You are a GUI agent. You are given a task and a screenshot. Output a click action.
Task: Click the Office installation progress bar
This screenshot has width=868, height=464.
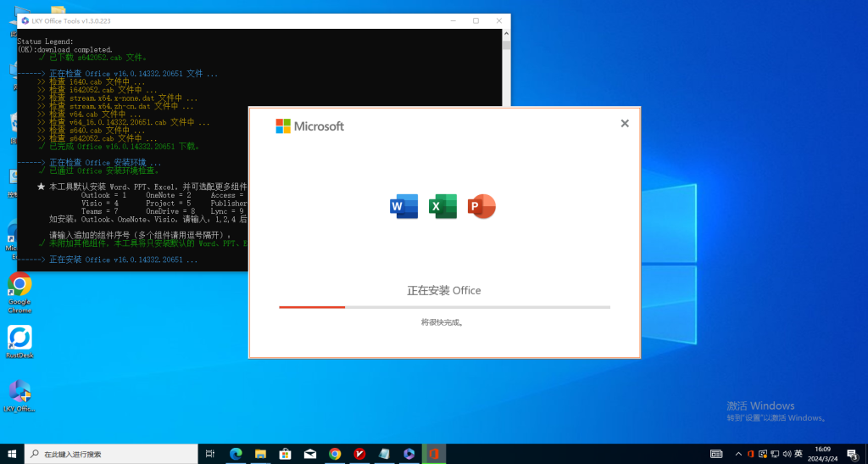point(444,307)
